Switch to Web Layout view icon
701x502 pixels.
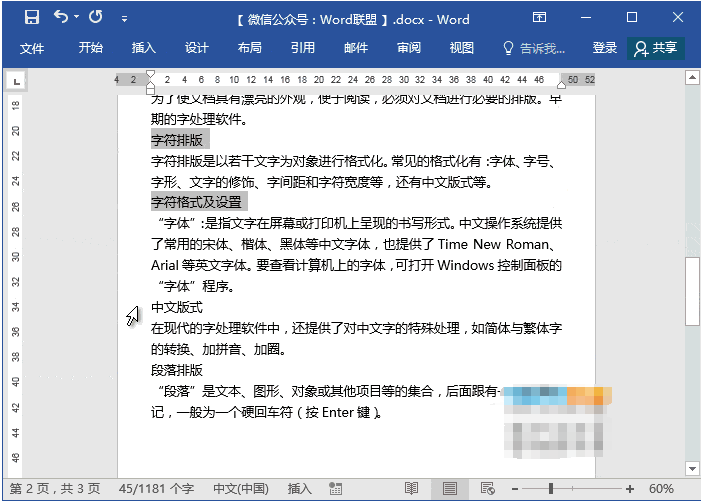click(487, 488)
